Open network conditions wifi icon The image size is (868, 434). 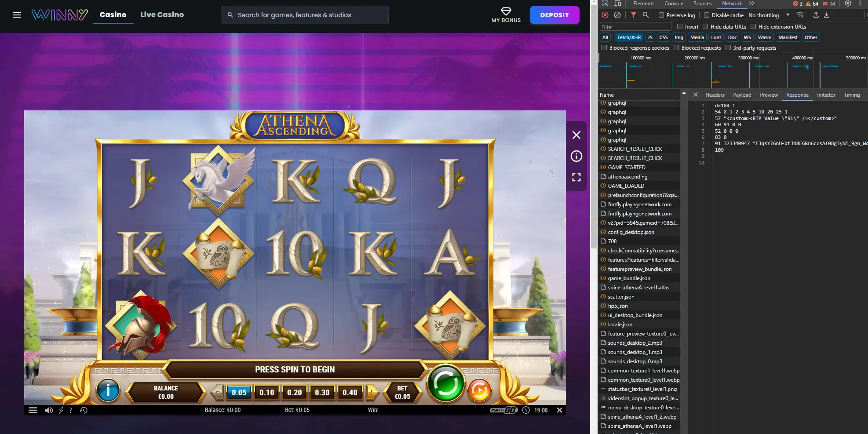click(800, 15)
